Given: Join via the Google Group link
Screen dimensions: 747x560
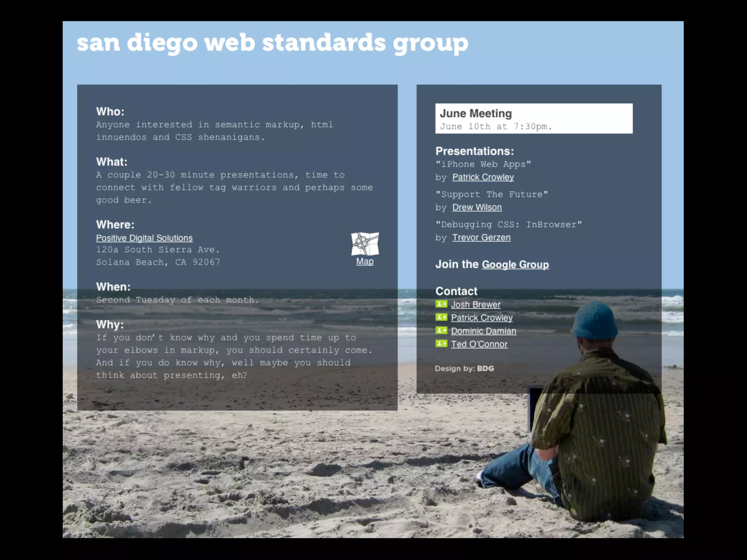Looking at the screenshot, I should 515,264.
